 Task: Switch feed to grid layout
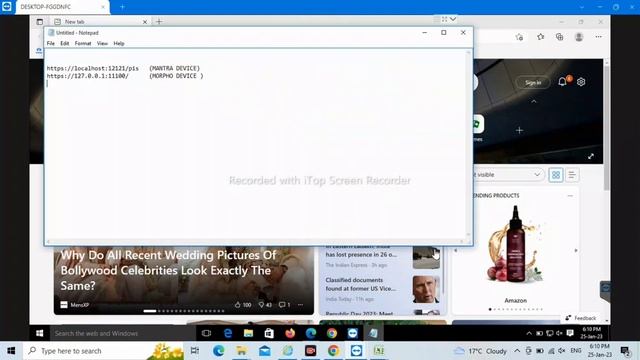click(x=556, y=175)
